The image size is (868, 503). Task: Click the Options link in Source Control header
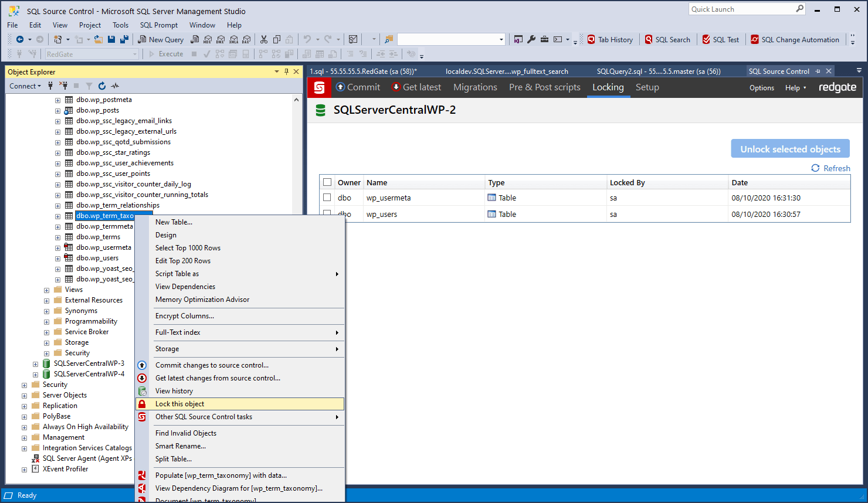(762, 87)
